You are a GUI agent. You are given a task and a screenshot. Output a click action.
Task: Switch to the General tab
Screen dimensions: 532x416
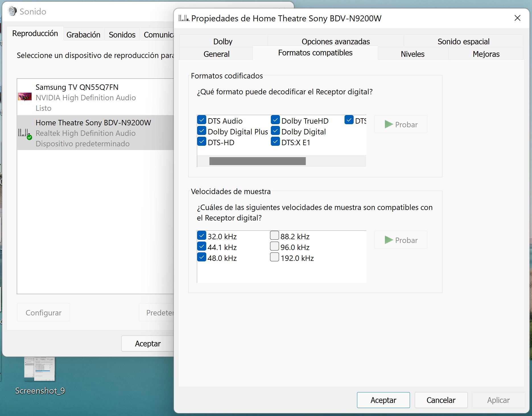pos(216,54)
